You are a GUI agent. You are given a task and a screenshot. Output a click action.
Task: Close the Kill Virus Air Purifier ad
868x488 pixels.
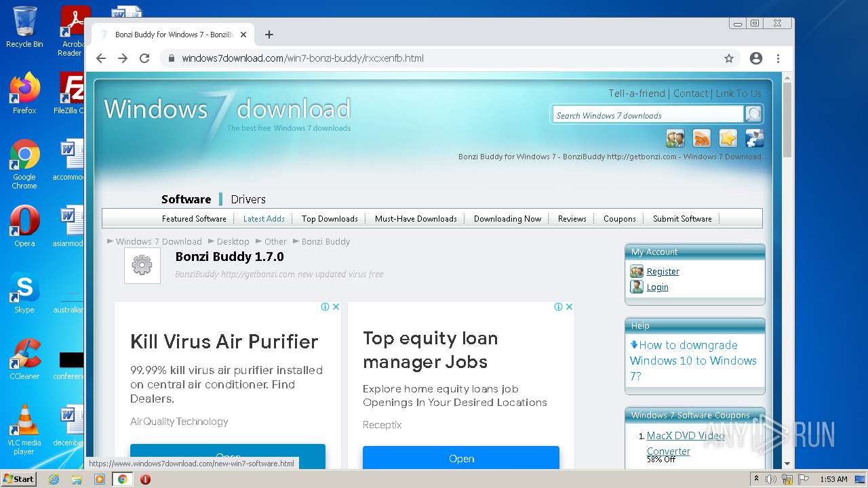(x=336, y=306)
